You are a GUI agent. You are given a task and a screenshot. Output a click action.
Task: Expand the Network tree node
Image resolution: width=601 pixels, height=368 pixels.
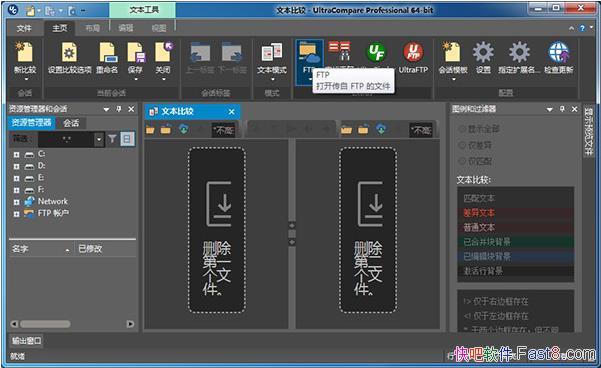pos(16,202)
